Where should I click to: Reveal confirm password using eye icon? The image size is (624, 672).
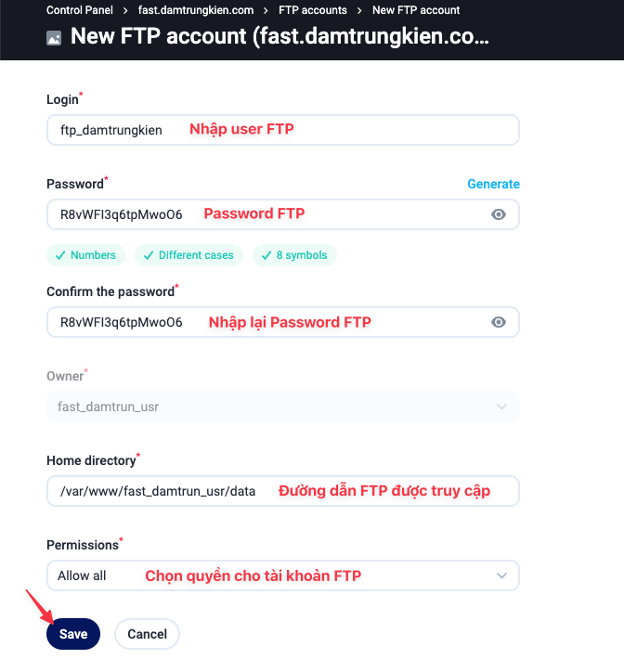click(499, 322)
